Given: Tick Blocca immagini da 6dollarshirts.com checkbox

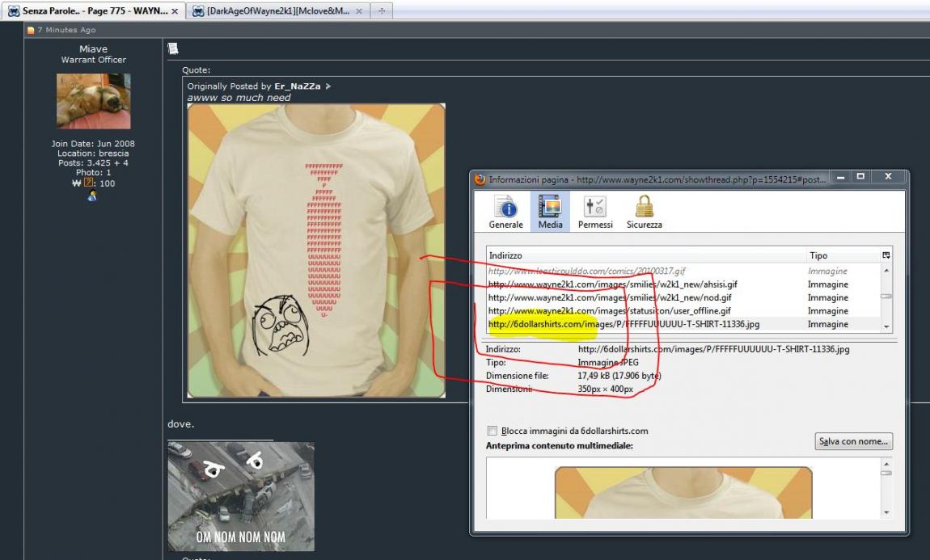Looking at the screenshot, I should (492, 431).
